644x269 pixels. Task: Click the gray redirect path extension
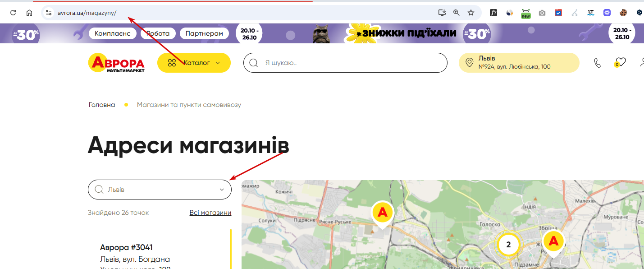[x=575, y=13]
